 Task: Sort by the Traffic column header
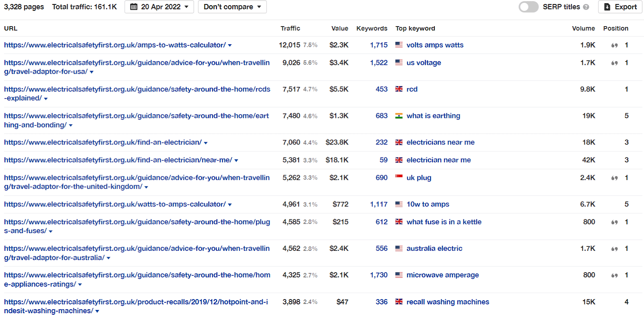[x=290, y=28]
